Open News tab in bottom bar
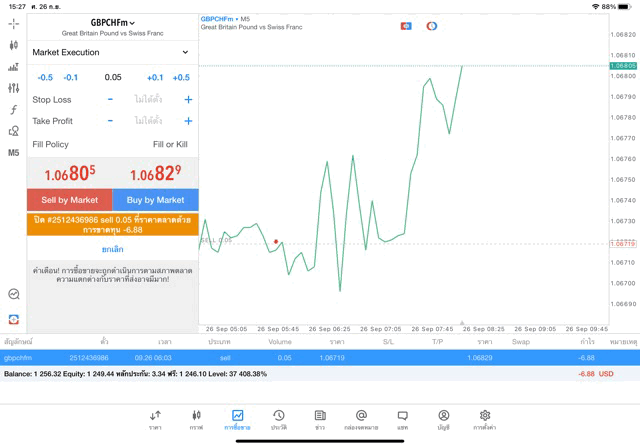The image size is (640, 447). click(320, 419)
